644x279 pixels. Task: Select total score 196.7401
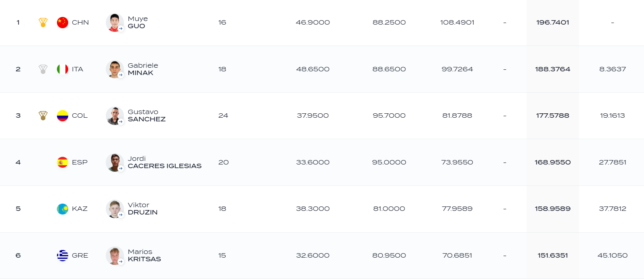[553, 23]
